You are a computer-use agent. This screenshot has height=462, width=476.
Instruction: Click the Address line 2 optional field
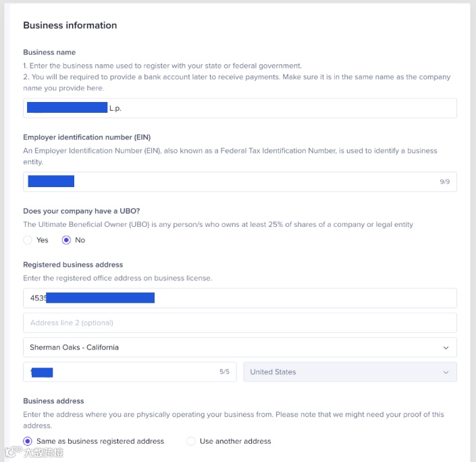(240, 322)
